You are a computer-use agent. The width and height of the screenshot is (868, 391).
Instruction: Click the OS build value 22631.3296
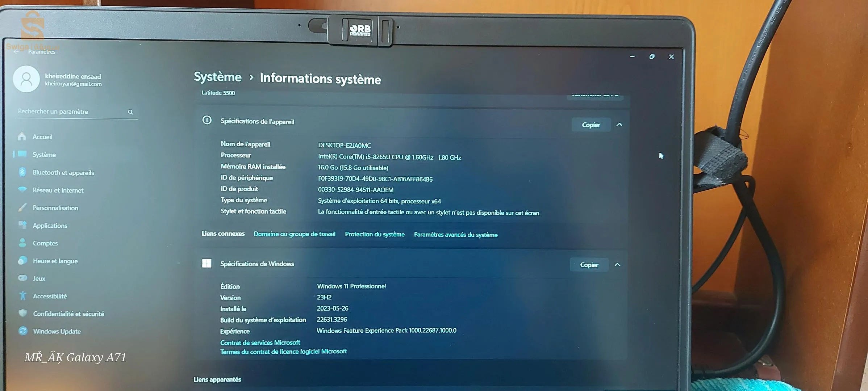[332, 319]
